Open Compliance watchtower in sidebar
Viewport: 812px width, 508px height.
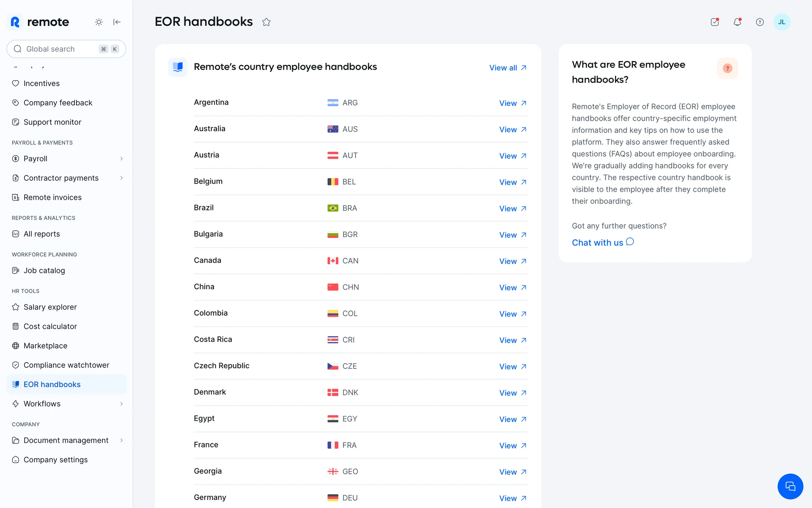(x=66, y=365)
